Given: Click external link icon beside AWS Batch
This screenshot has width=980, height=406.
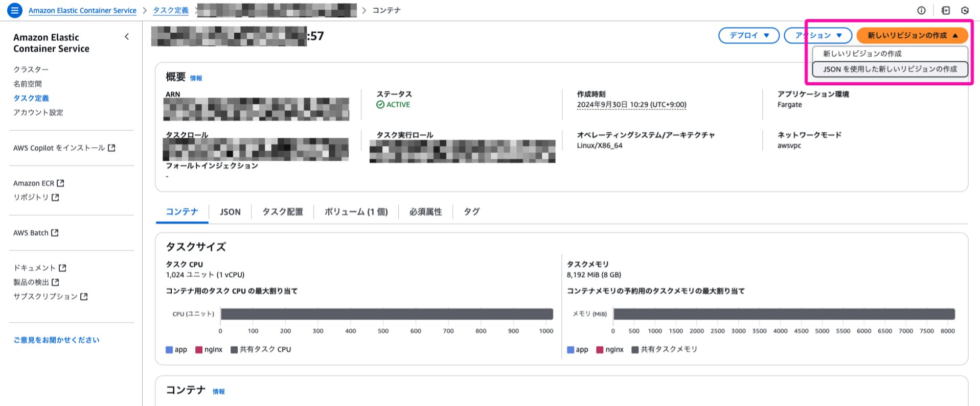Looking at the screenshot, I should pyautogui.click(x=55, y=232).
